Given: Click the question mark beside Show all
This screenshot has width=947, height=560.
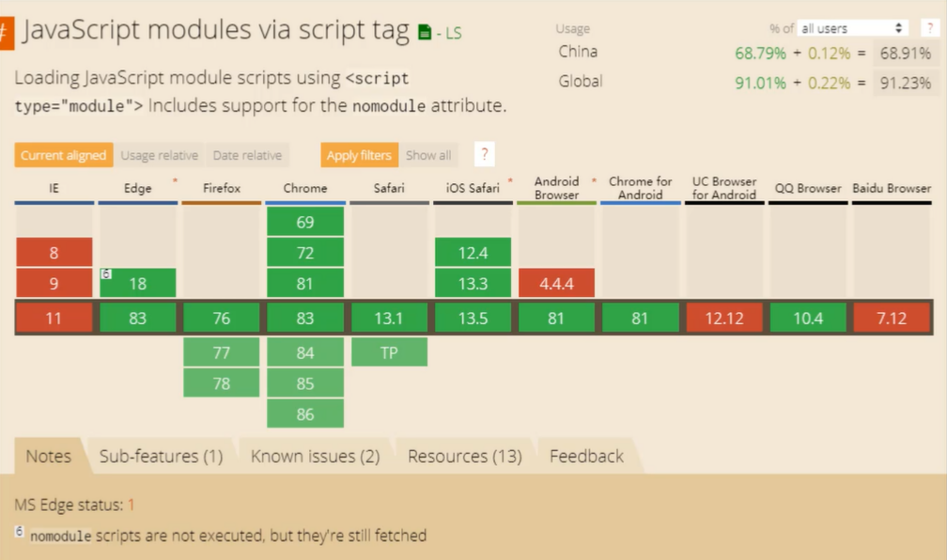Looking at the screenshot, I should pos(485,155).
